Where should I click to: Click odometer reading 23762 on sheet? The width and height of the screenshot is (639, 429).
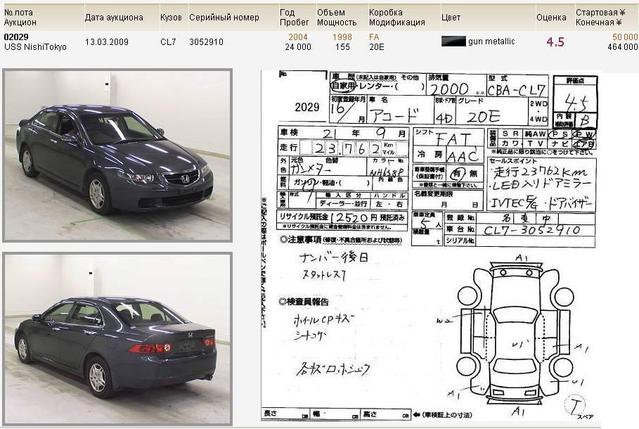point(348,148)
